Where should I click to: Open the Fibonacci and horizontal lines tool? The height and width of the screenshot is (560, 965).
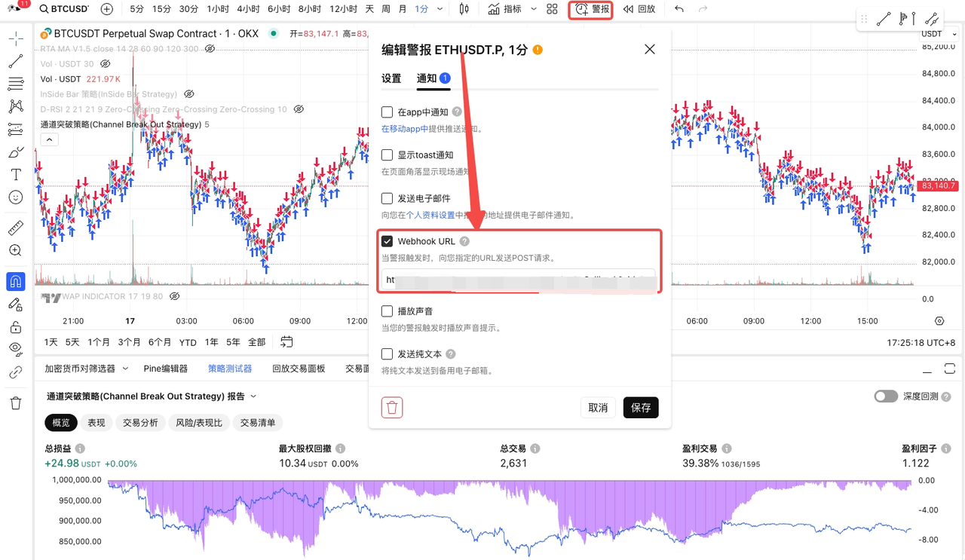[x=16, y=84]
